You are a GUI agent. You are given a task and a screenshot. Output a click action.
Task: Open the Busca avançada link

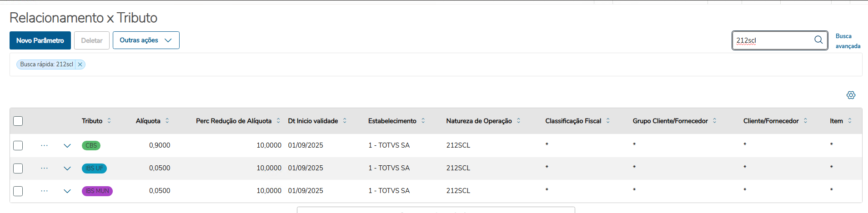(x=848, y=41)
